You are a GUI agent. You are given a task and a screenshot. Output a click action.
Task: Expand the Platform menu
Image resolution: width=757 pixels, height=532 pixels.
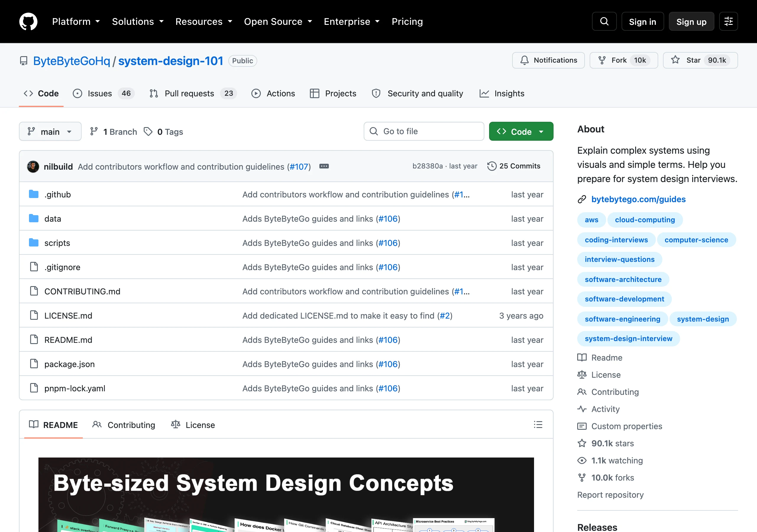pyautogui.click(x=76, y=21)
